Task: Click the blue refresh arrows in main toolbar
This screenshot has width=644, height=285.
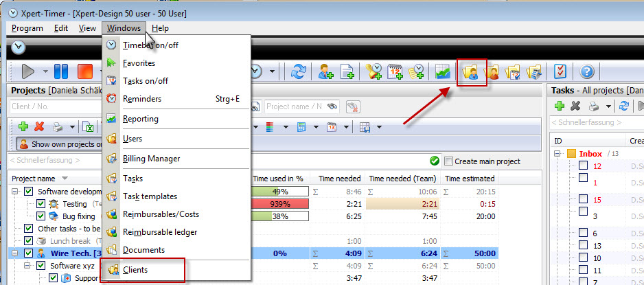Action: (x=299, y=71)
